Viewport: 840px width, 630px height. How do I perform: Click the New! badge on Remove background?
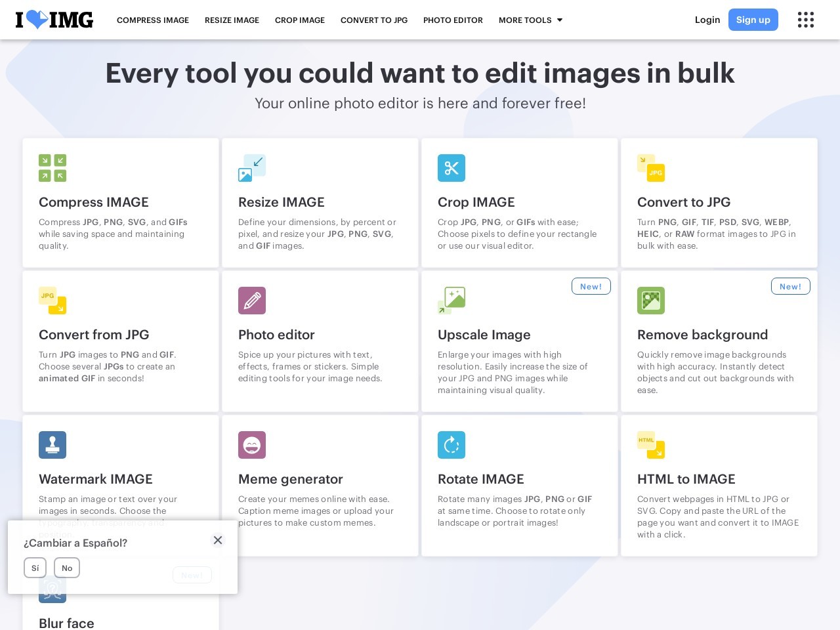pos(791,286)
